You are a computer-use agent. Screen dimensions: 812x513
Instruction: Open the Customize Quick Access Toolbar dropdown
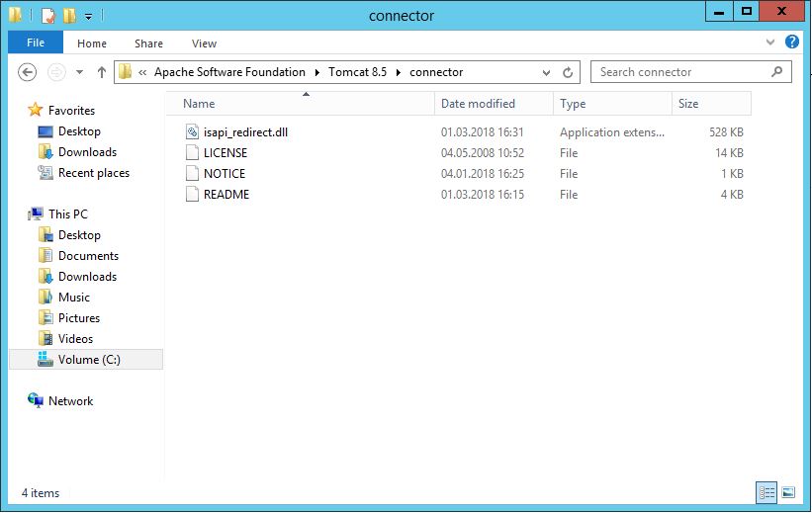[88, 16]
